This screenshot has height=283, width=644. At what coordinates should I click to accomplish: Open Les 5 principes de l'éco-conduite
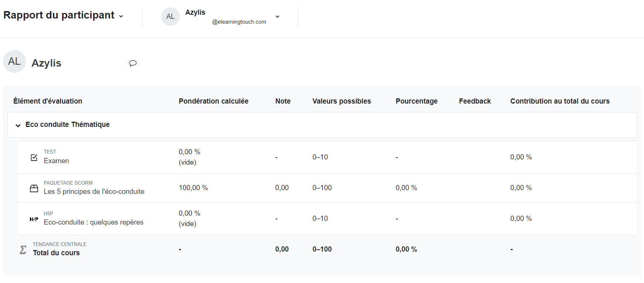tap(94, 192)
